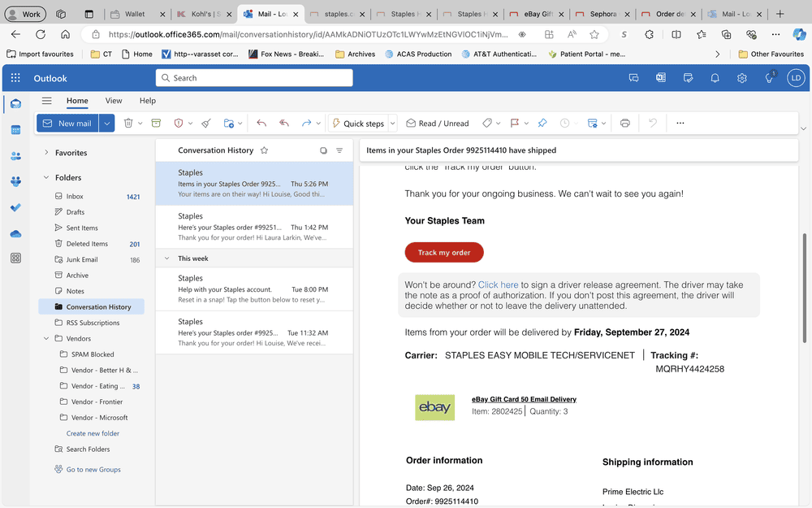Open Calendar in the left app rail

[15, 129]
